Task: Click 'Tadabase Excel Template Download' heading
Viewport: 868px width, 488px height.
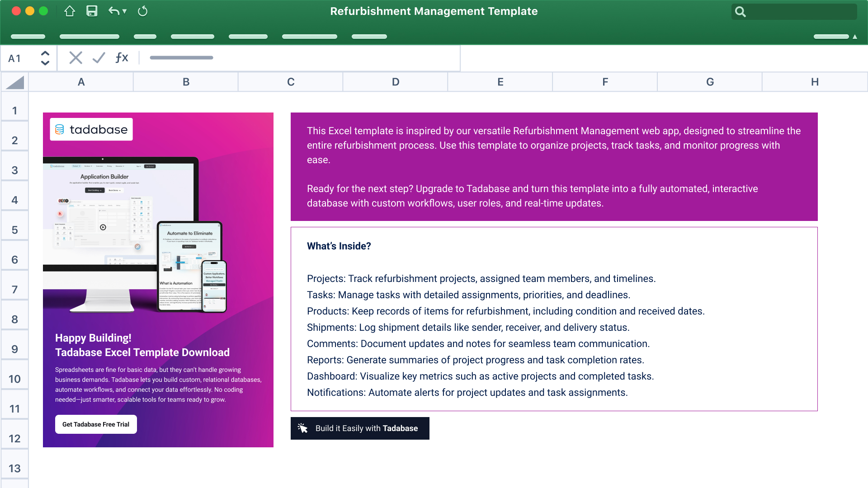Action: (x=142, y=352)
